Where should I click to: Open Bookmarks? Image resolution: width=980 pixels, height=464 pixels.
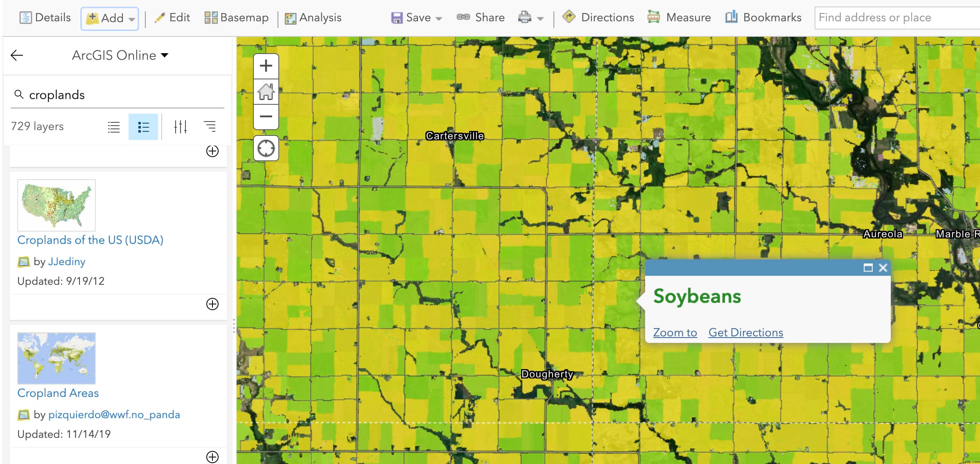click(x=763, y=18)
